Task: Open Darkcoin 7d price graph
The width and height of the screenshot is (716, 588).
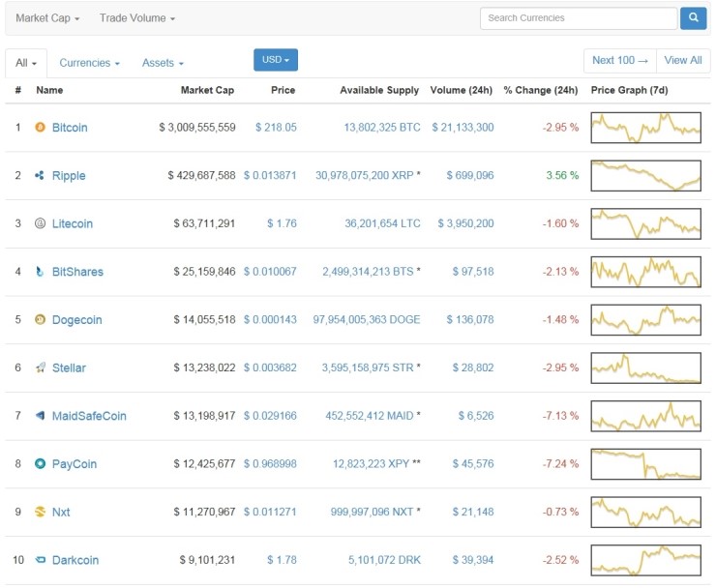Action: point(645,560)
